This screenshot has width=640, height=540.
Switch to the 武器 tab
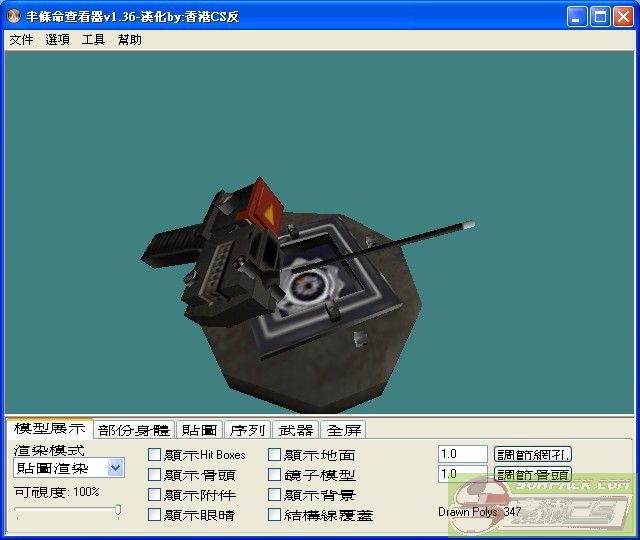pos(296,430)
